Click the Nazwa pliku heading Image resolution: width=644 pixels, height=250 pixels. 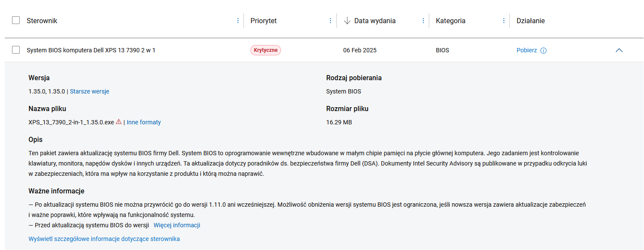coord(48,109)
